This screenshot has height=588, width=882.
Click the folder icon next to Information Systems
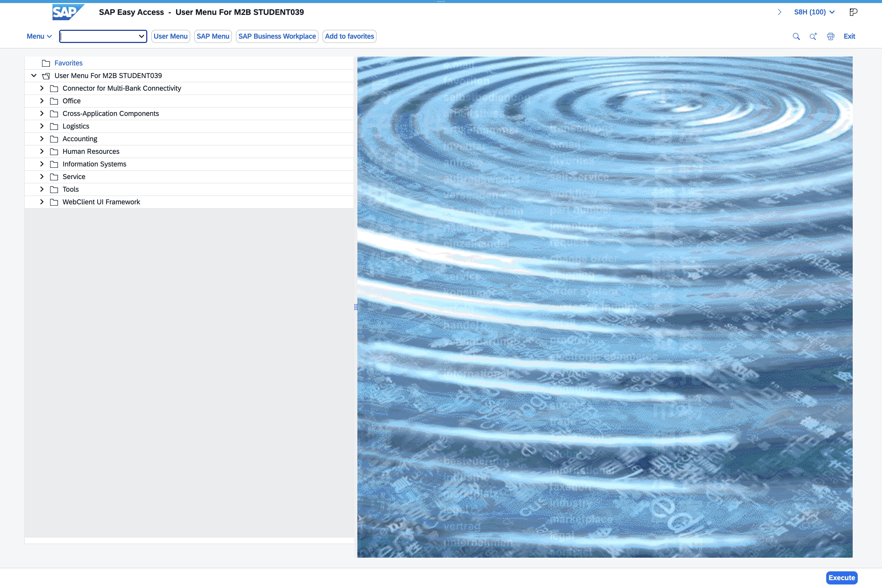[x=54, y=164]
